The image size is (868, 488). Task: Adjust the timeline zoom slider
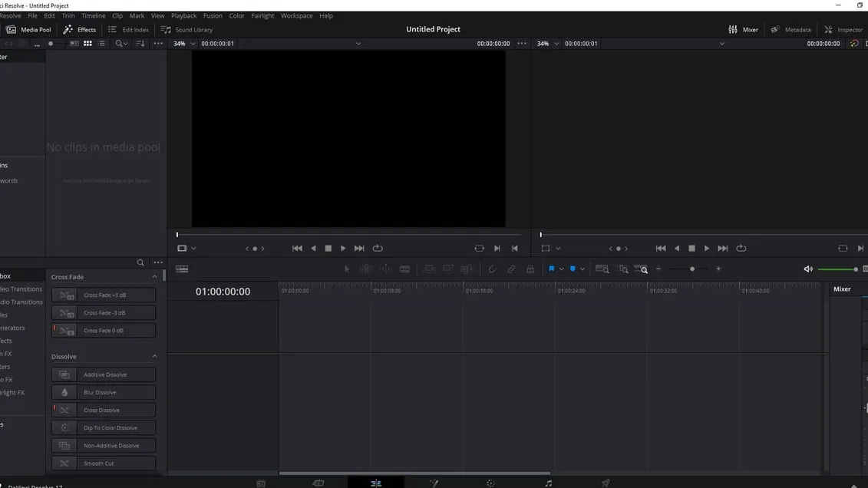click(x=691, y=269)
